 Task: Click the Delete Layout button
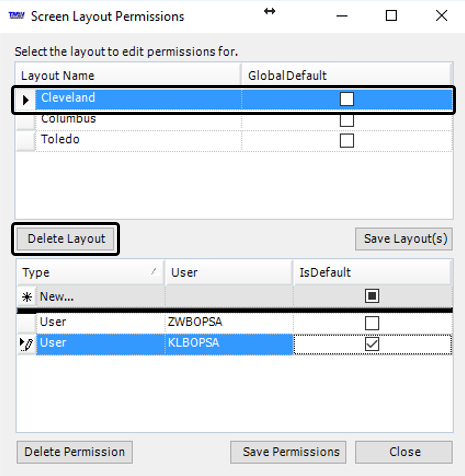(66, 239)
